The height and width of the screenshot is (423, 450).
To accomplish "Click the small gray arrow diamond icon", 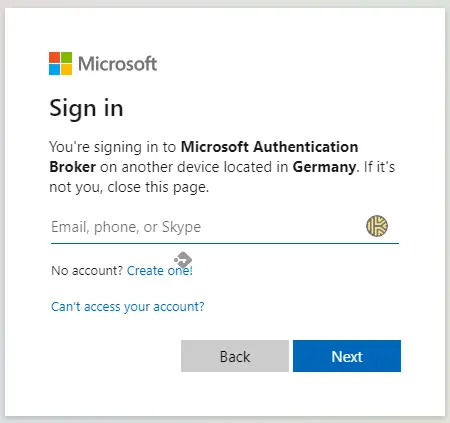I will pos(183,259).
